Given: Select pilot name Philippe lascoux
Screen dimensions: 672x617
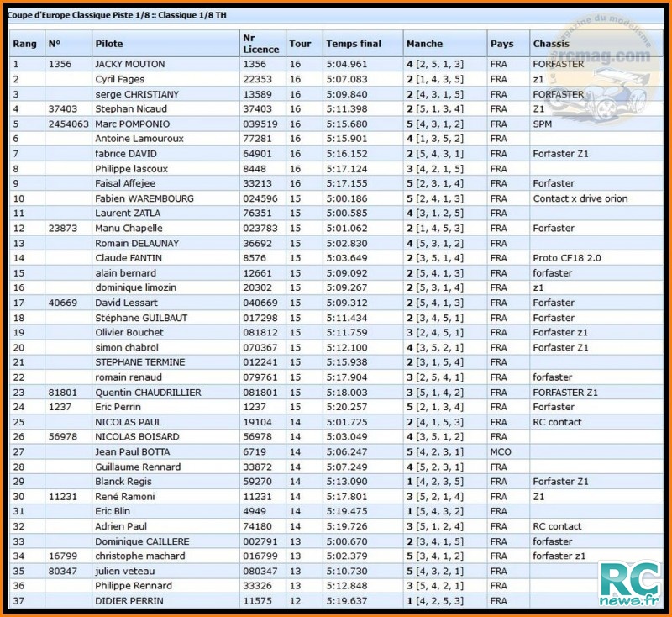Looking at the screenshot, I should (x=132, y=169).
